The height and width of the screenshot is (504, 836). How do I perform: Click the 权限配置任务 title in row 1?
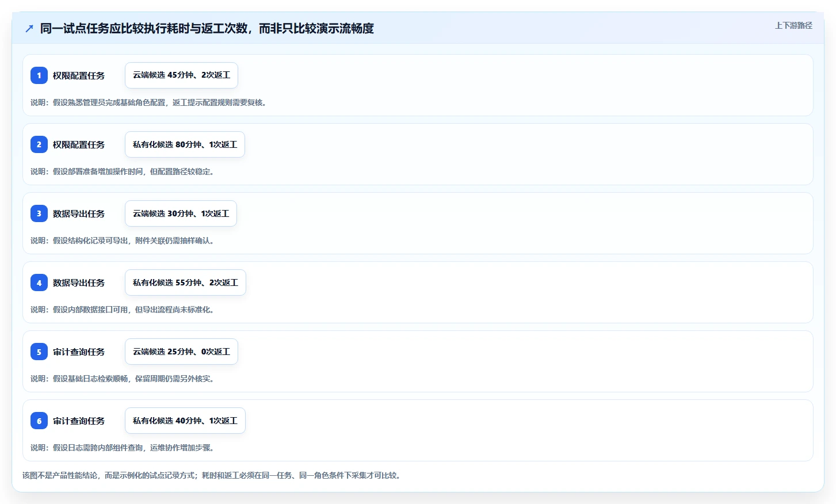click(x=79, y=75)
